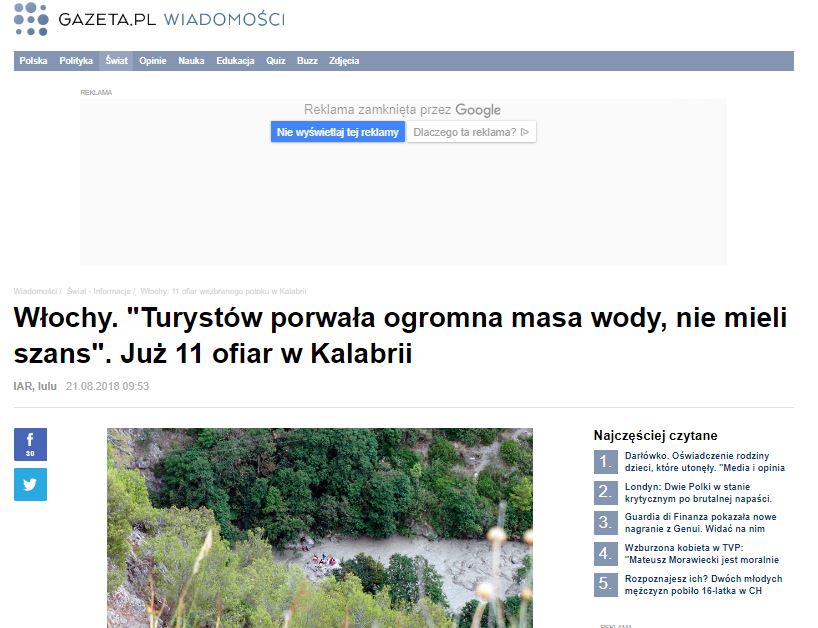The height and width of the screenshot is (628, 818).
Task: Click 'Dlaczego ta reklama?' button
Action: [471, 132]
